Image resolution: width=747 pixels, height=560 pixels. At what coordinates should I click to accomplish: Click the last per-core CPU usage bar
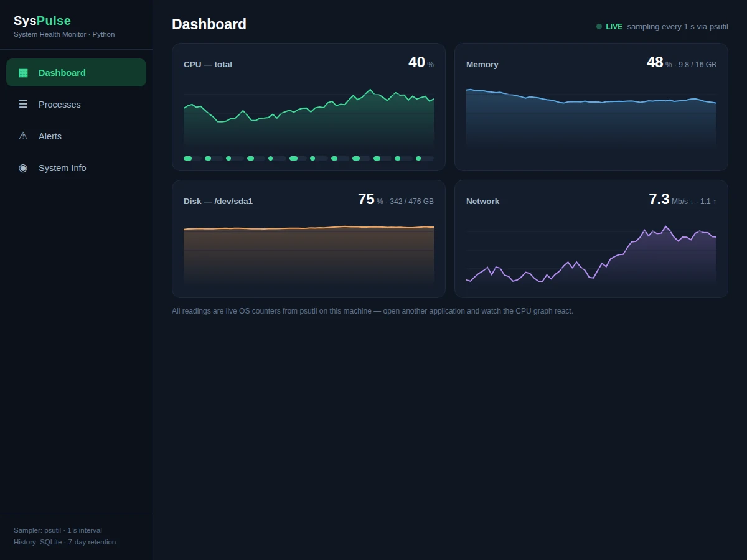pyautogui.click(x=425, y=158)
